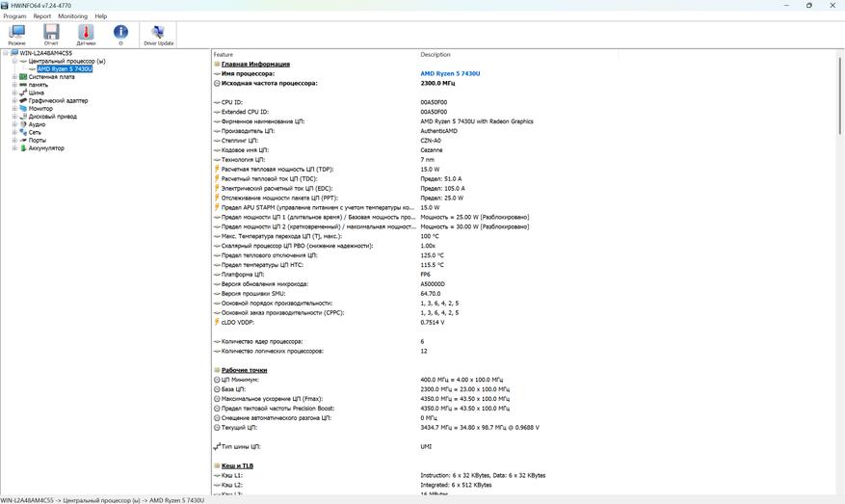Click the section icon beside Главная Информация

217,64
